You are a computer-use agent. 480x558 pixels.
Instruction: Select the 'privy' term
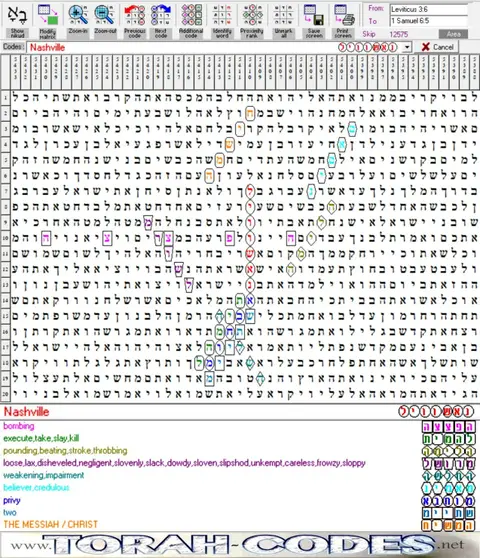click(x=12, y=500)
